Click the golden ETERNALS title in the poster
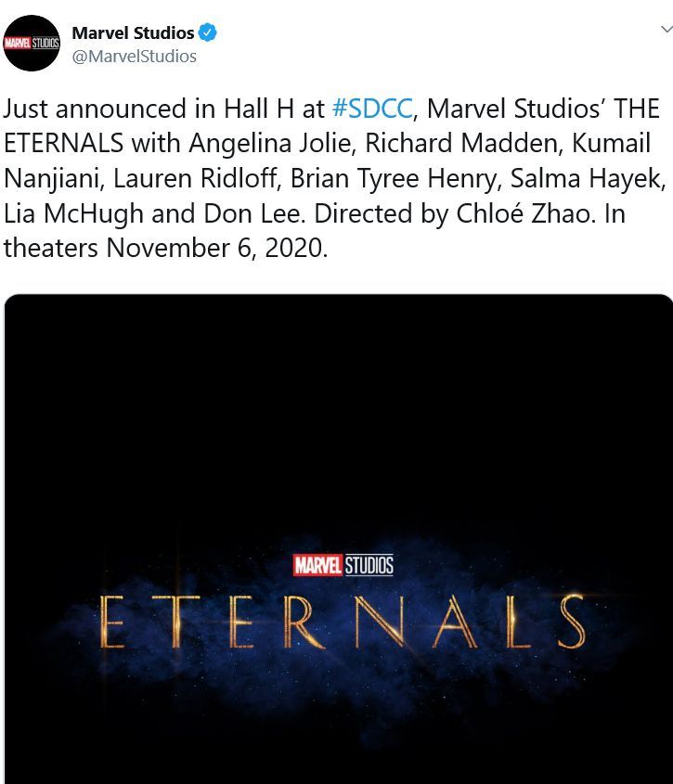This screenshot has width=673, height=784. 342,622
